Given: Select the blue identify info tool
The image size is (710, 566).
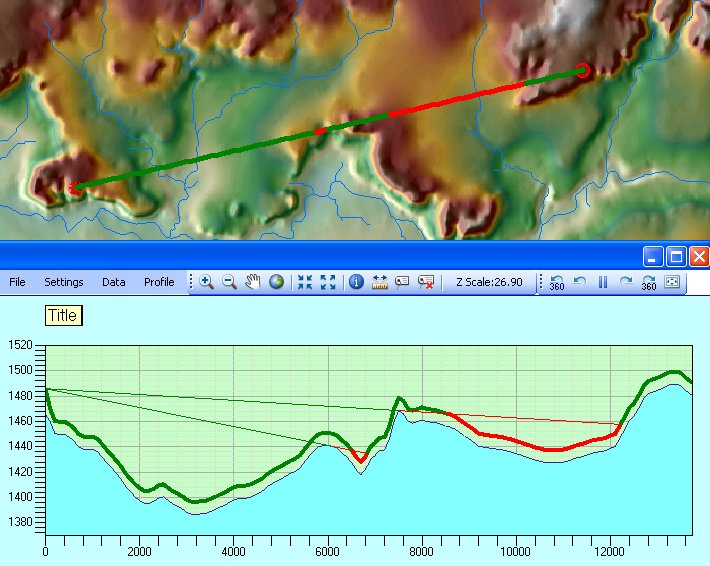Looking at the screenshot, I should [356, 282].
